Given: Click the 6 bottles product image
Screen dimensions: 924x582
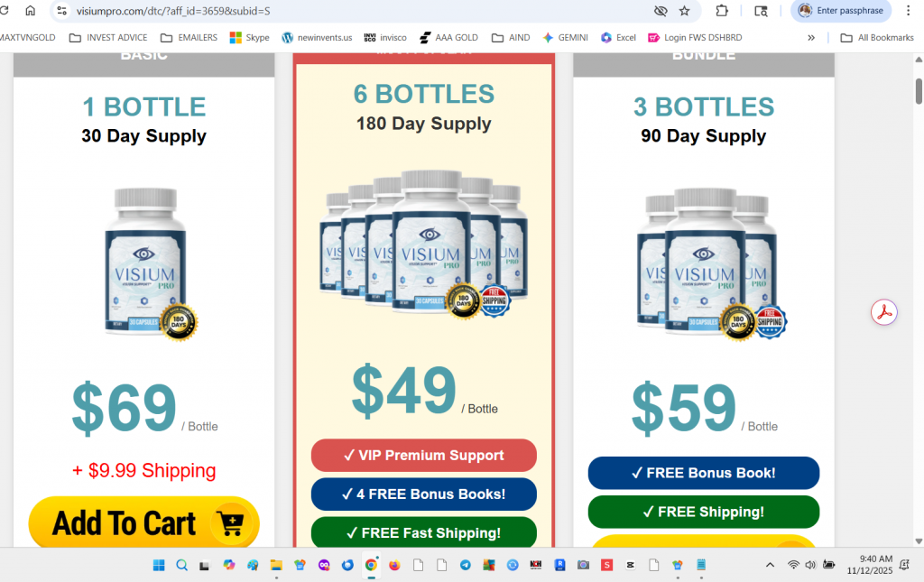Looking at the screenshot, I should (x=424, y=245).
